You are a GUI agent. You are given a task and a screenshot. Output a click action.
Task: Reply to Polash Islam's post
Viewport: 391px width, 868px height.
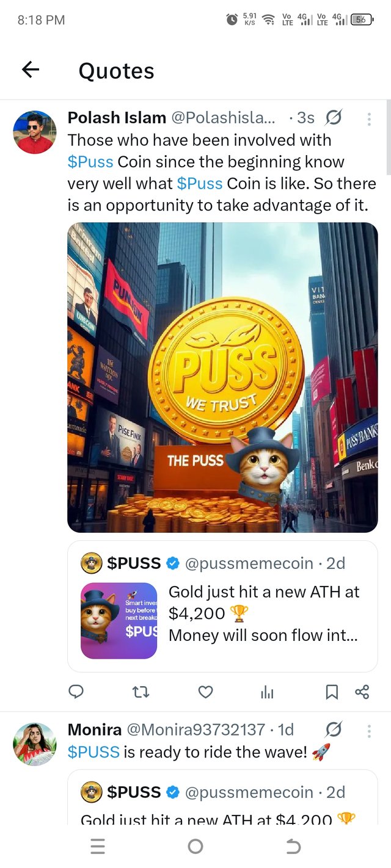(76, 692)
